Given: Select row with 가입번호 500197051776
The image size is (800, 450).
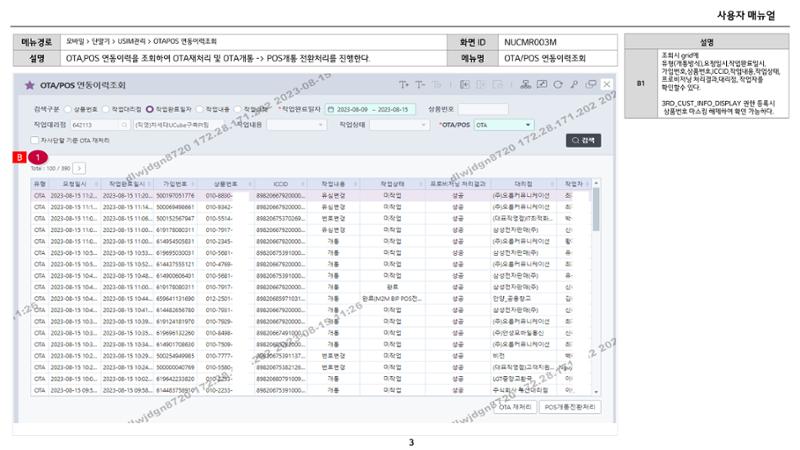Looking at the screenshot, I should pos(312,195).
